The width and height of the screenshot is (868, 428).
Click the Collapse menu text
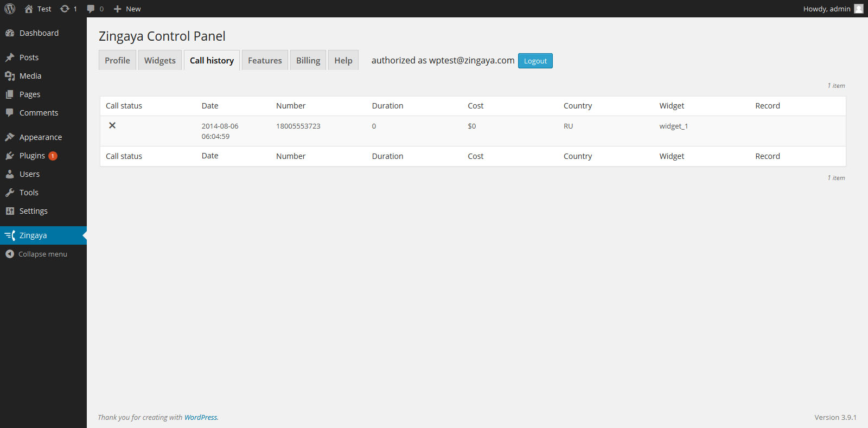[43, 254]
